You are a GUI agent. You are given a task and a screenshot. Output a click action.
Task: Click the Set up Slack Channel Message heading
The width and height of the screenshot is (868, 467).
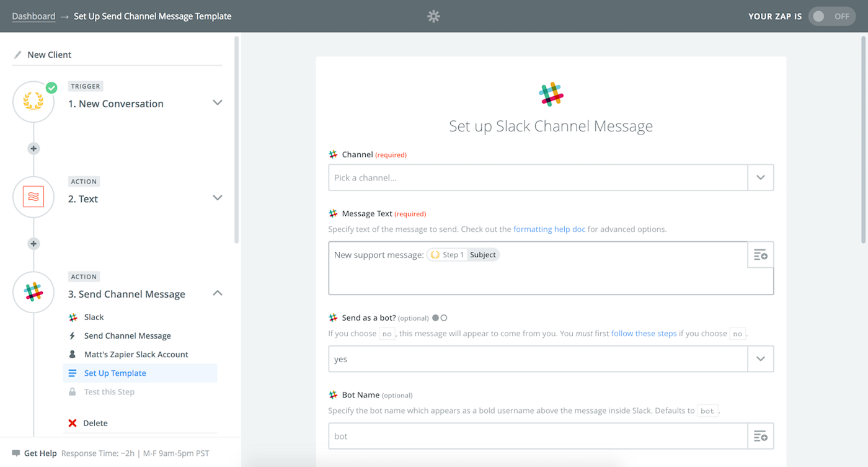coord(551,126)
